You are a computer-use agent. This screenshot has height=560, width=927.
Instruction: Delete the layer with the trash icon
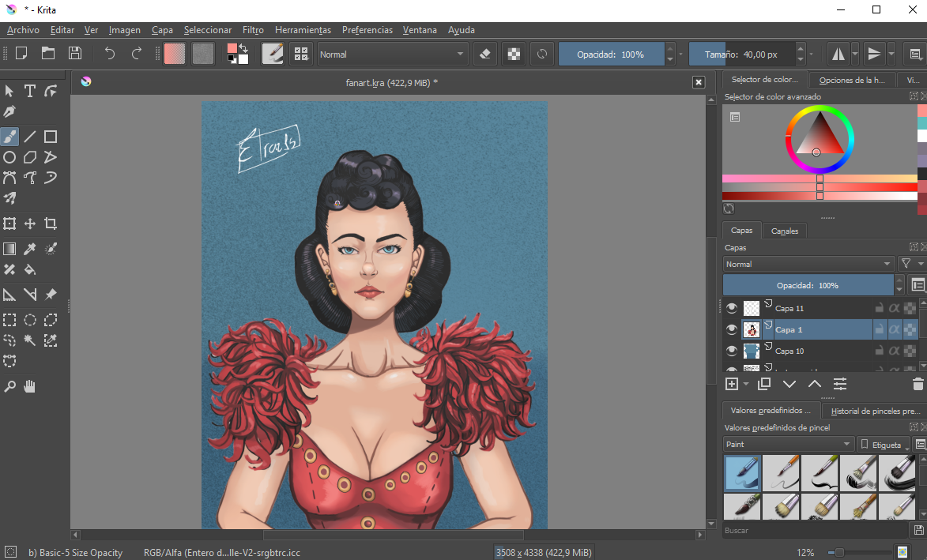coord(918,384)
